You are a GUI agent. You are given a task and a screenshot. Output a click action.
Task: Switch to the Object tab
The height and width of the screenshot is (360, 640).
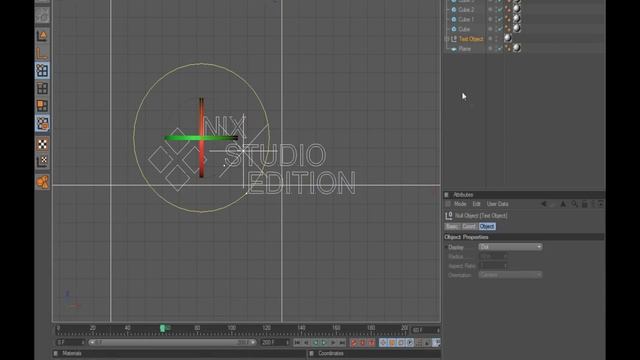(487, 226)
